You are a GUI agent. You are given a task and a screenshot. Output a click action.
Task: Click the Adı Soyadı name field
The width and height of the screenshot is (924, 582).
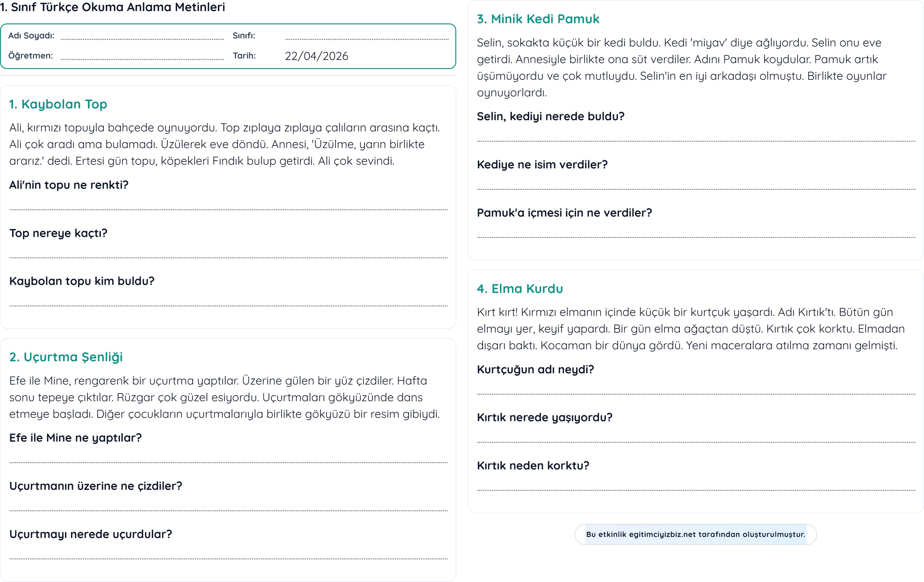click(142, 36)
